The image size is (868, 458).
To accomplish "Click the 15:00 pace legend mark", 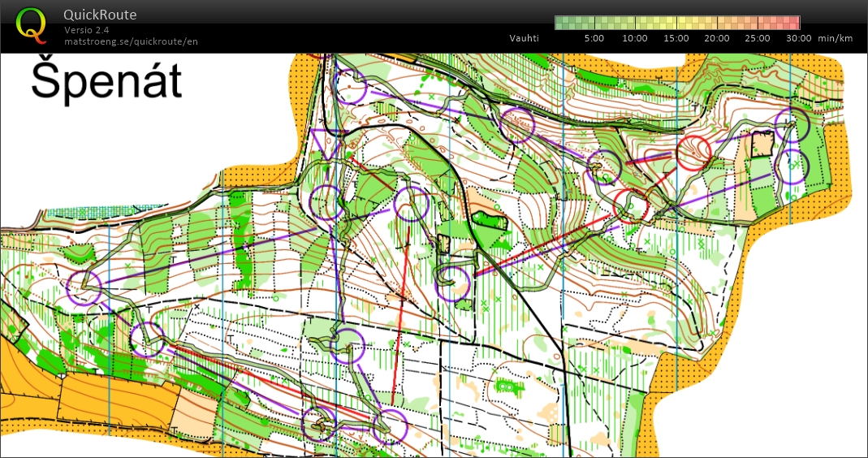I will pos(676,38).
